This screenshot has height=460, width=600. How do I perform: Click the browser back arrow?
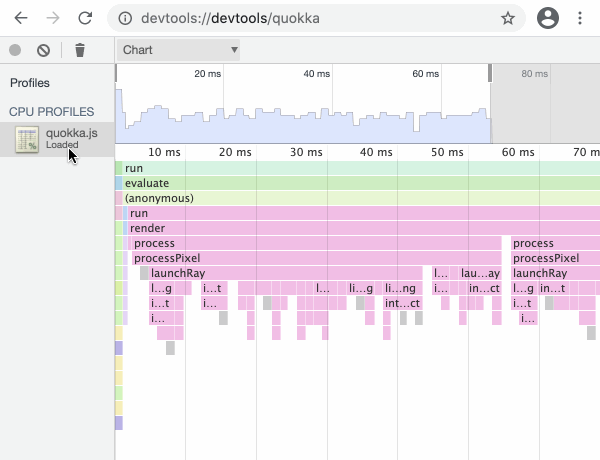pos(21,18)
